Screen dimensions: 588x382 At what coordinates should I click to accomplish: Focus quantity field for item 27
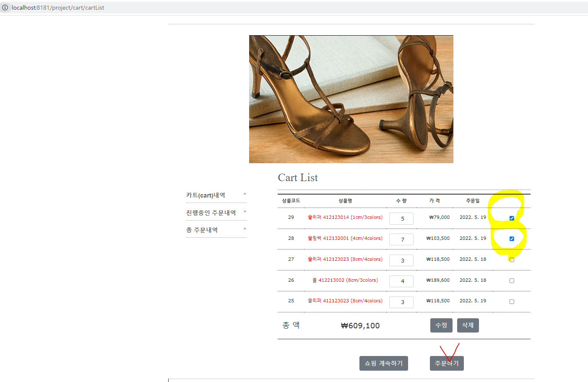(401, 260)
